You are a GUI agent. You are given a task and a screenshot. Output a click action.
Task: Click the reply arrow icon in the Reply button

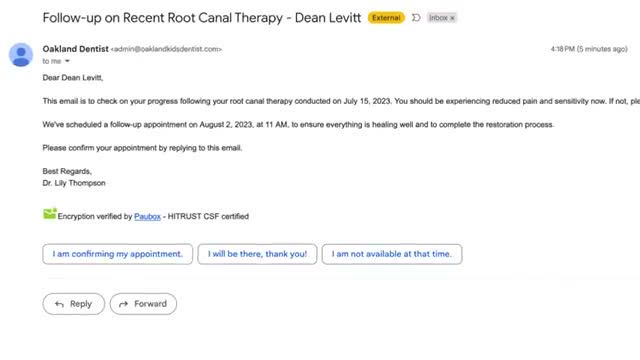(x=59, y=304)
